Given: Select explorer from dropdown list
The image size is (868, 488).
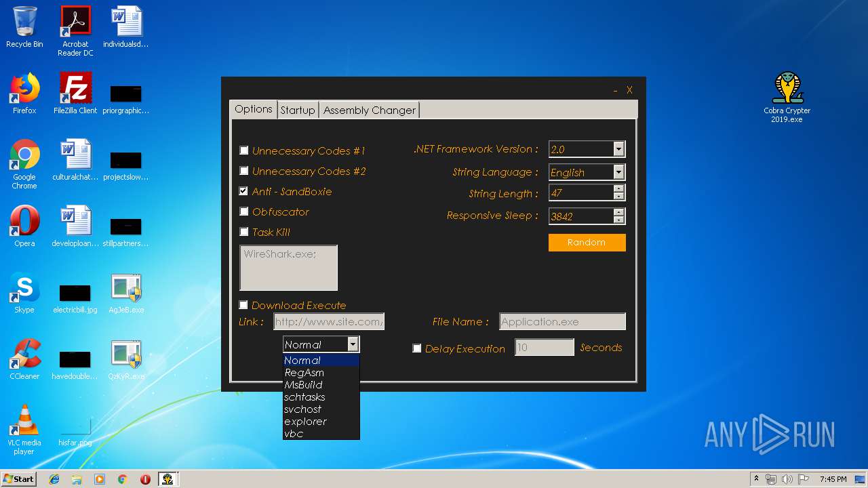Looking at the screenshot, I should [x=321, y=422].
